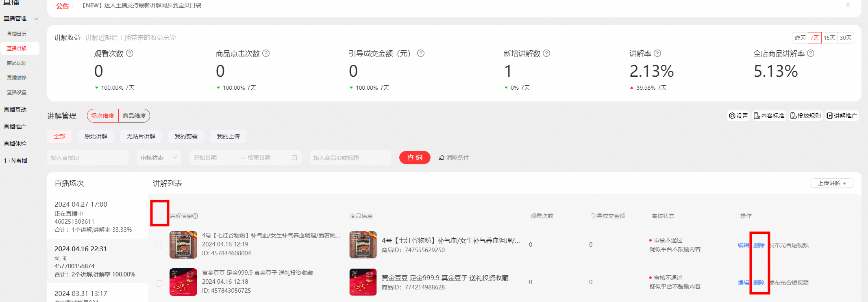The image size is (868, 302).
Task: Select live session 2024 04.16 22:31
Action: coord(98,261)
